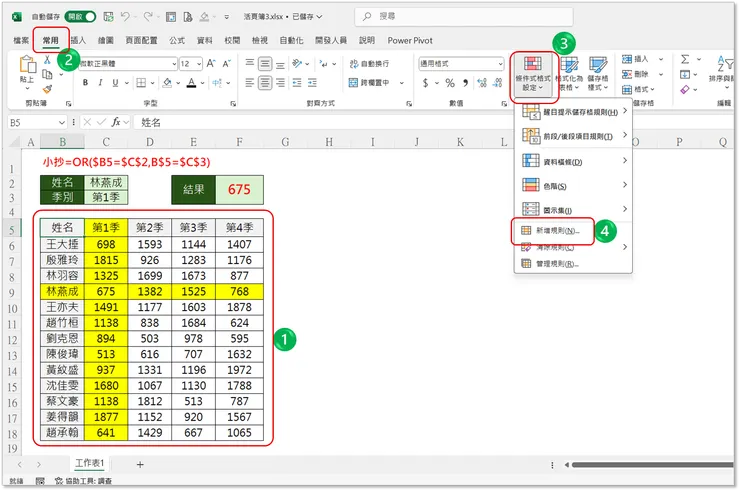Click the Comma Style icon
The image size is (740, 491).
465,83
